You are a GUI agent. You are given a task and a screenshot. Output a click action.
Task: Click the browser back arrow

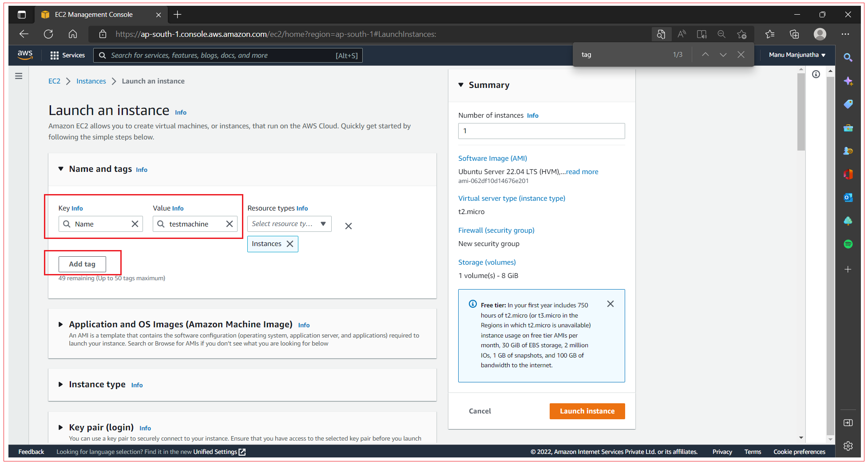pos(24,34)
